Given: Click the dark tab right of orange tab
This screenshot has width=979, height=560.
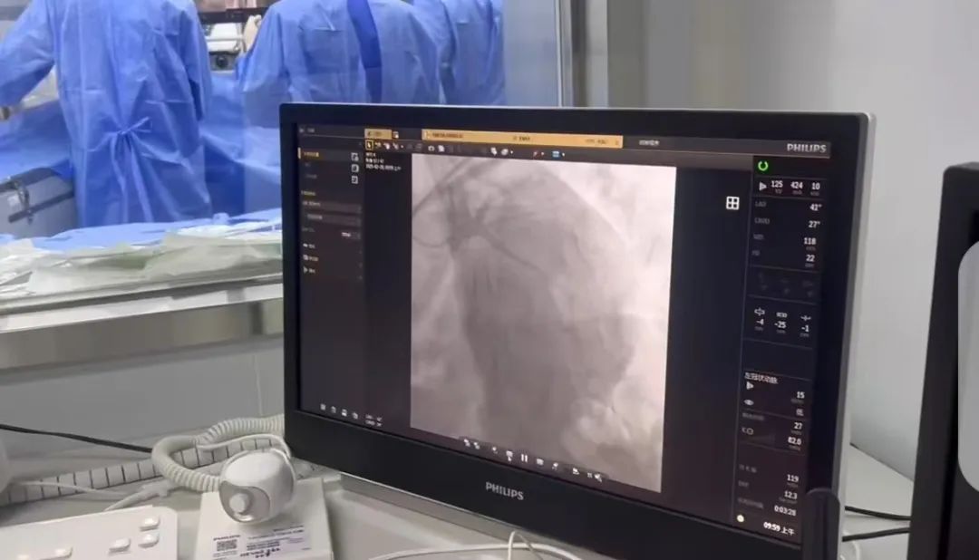Looking at the screenshot, I should click(x=649, y=142).
